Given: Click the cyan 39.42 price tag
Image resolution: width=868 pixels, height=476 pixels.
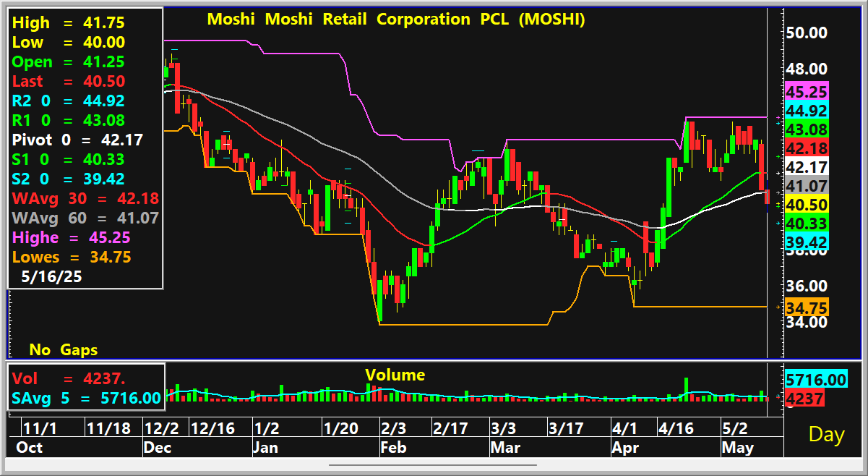Looking at the screenshot, I should [x=807, y=242].
